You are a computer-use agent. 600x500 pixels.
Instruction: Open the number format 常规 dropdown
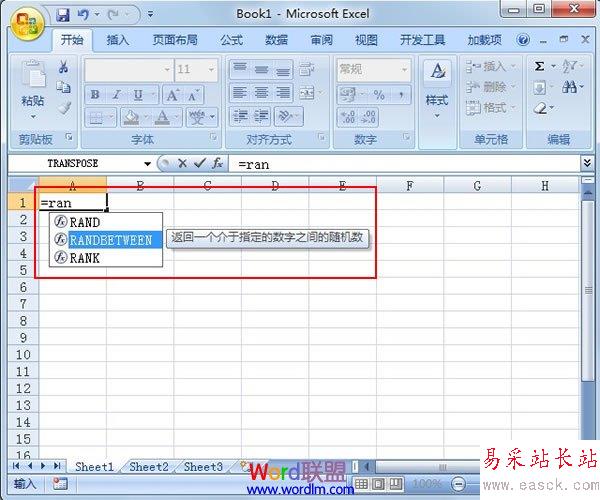[x=404, y=69]
